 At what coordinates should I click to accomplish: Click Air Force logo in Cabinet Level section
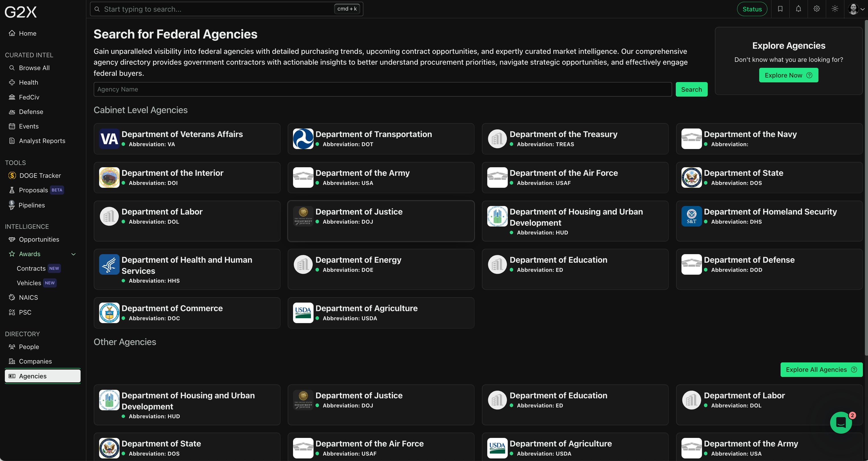coord(497,178)
